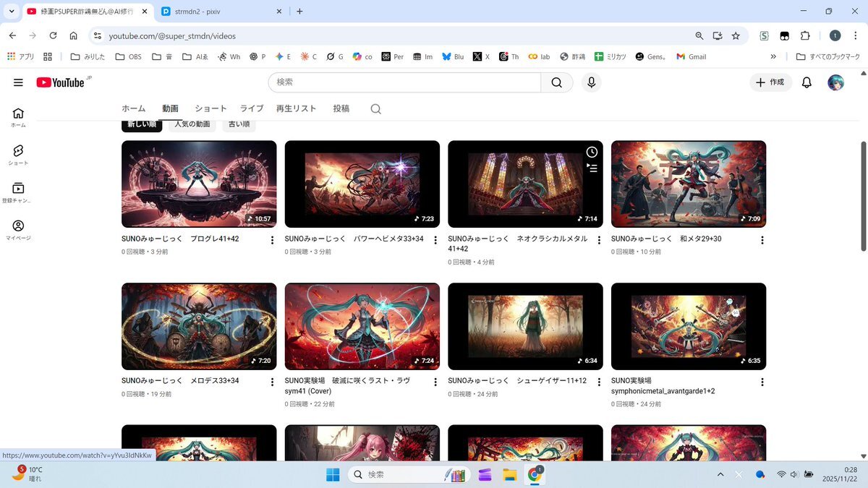Image resolution: width=868 pixels, height=488 pixels.
Task: Add ネオクラシカルメタル video to Watch Later
Action: point(591,153)
